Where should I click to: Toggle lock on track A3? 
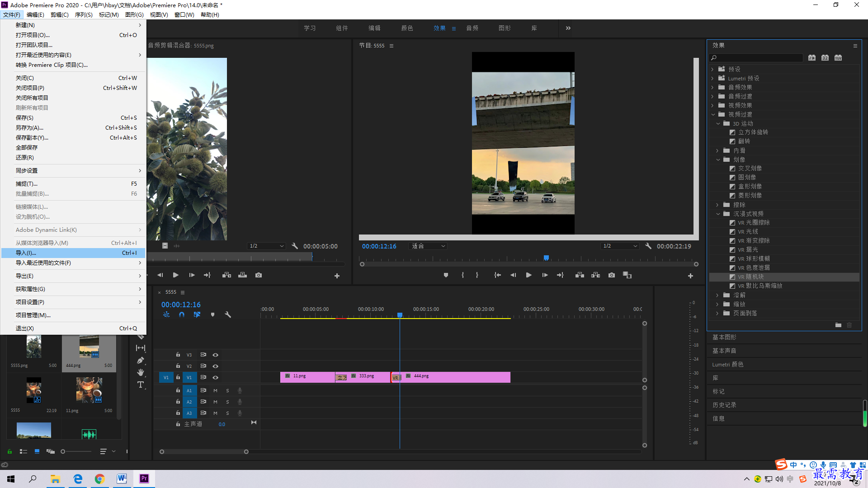coord(178,413)
